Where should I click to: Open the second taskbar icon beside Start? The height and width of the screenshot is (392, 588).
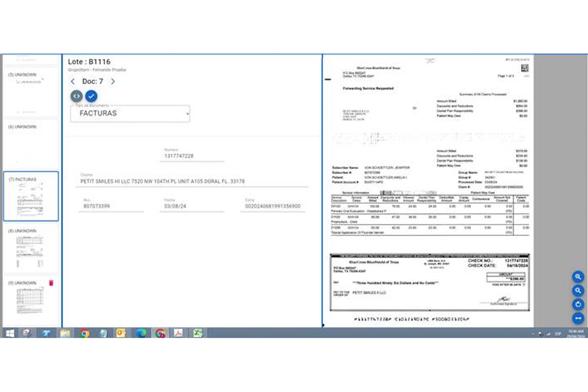[x=27, y=333]
